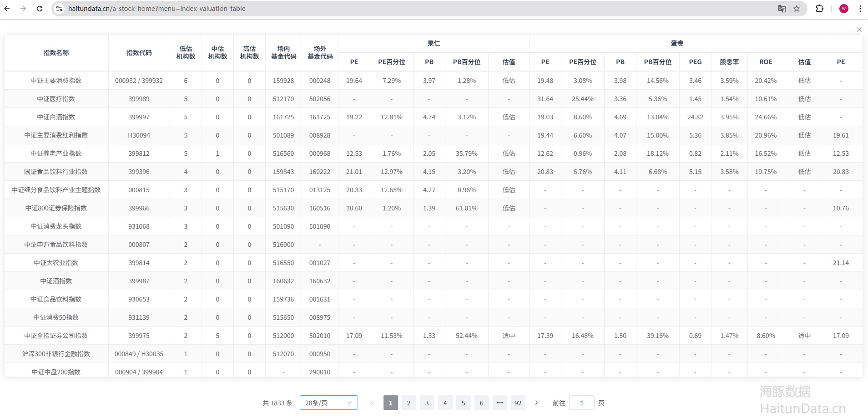Viewport: 868px width, 419px height.
Task: Go to next page with right chevron
Action: (536, 403)
